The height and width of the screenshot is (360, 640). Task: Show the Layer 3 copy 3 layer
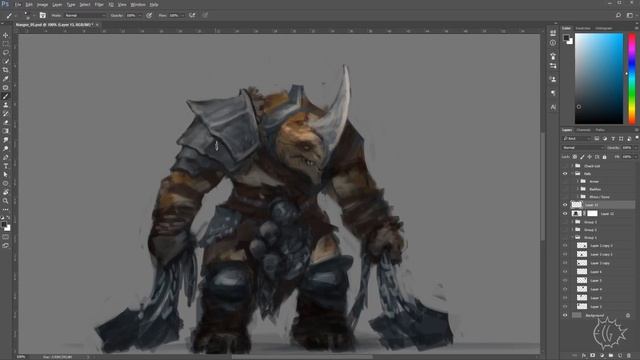pos(565,246)
